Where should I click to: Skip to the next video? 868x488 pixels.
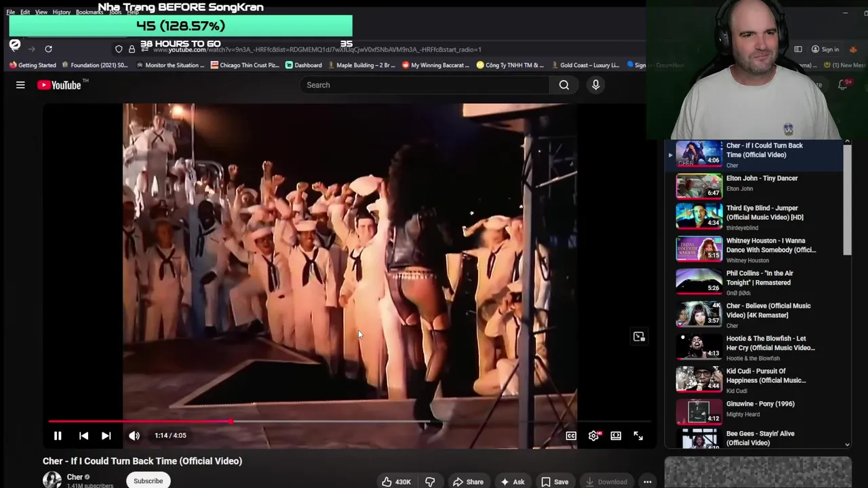106,436
